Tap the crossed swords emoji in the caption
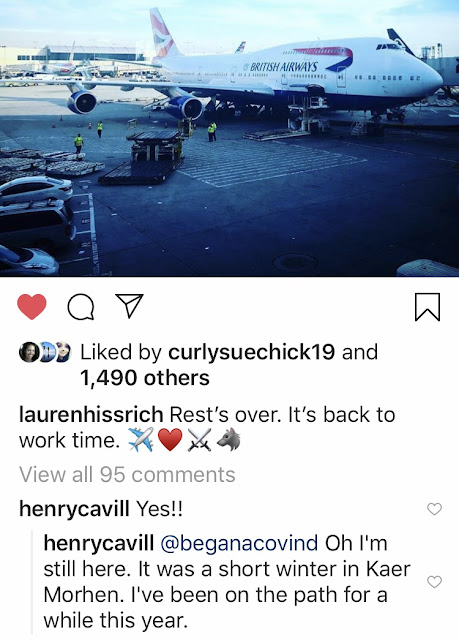This screenshot has width=459, height=640. point(200,440)
